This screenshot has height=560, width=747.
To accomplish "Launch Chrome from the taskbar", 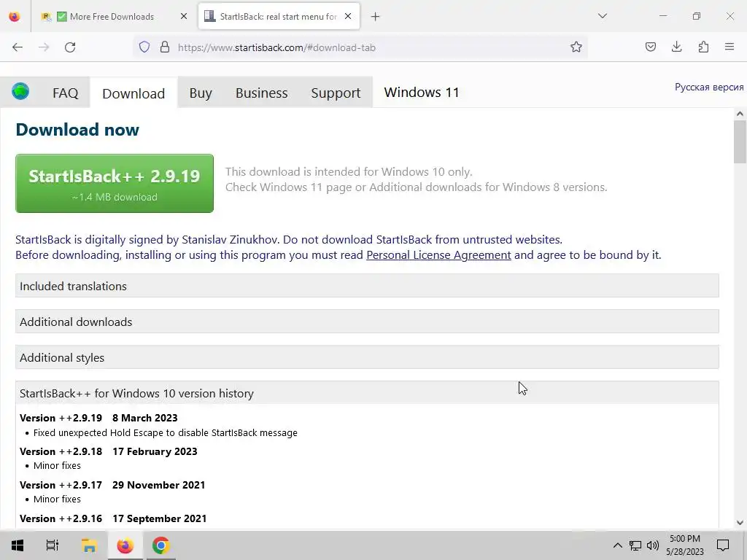I will (x=160, y=545).
